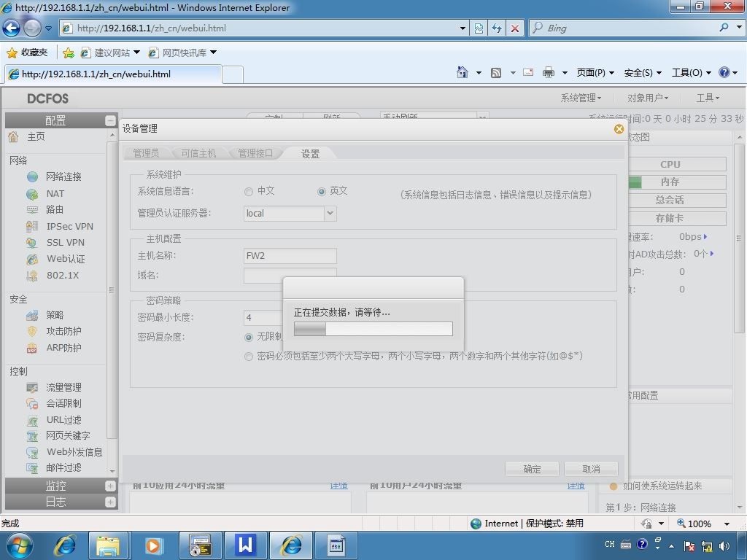This screenshot has width=747, height=560.
Task: Switch to the 设置 tab
Action: pyautogui.click(x=310, y=154)
